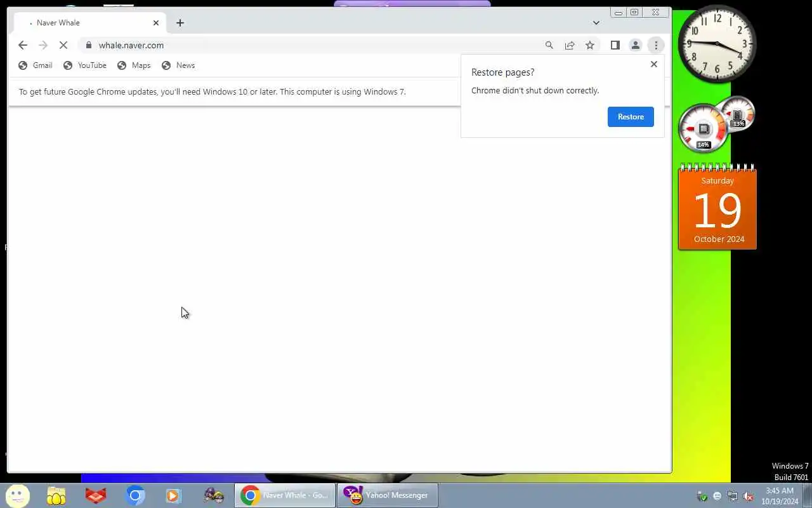The width and height of the screenshot is (812, 508).
Task: Switch to the Naver Whale Chrome taskbar button
Action: (285, 495)
